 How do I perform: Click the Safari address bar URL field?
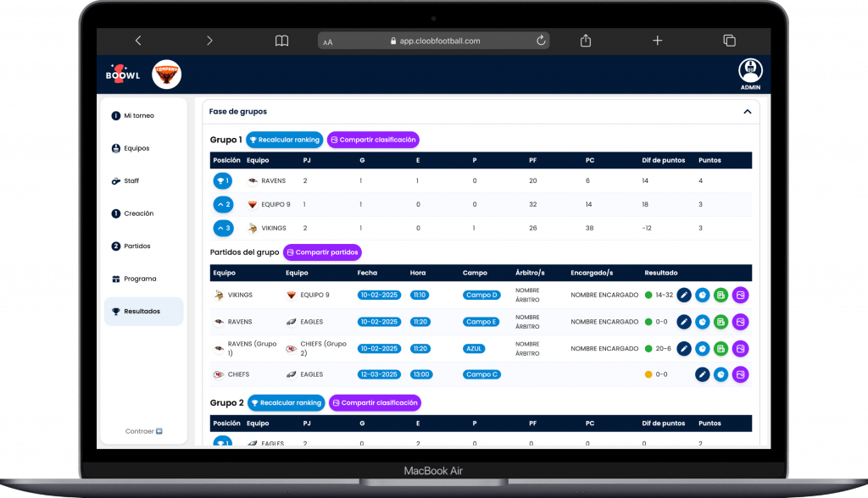[432, 41]
